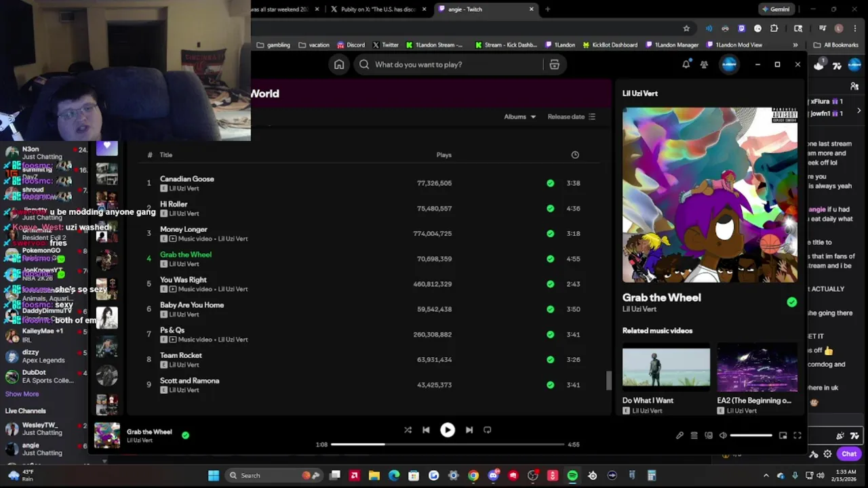Open Chrome Extensions puzzle icon
Viewport: 868px width, 488px height.
coord(774,28)
